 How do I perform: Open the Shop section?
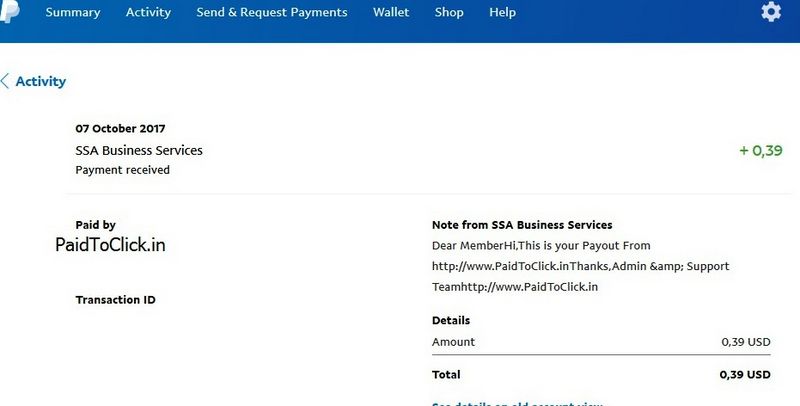(449, 13)
